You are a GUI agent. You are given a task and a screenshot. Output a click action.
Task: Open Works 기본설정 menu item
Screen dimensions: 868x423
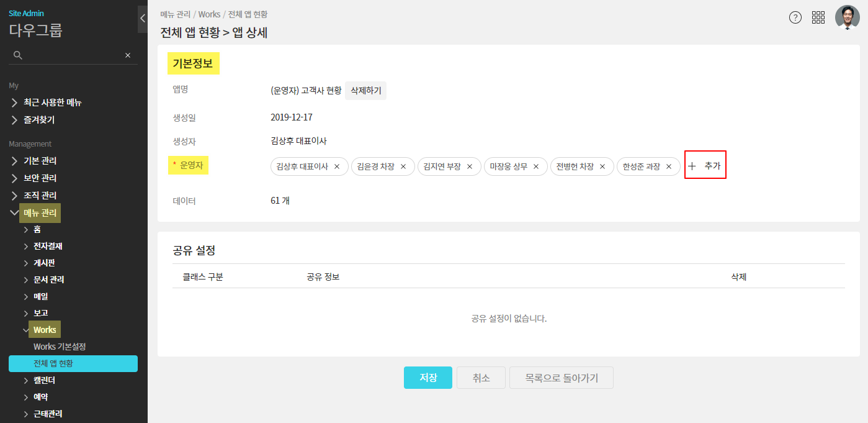coord(60,347)
